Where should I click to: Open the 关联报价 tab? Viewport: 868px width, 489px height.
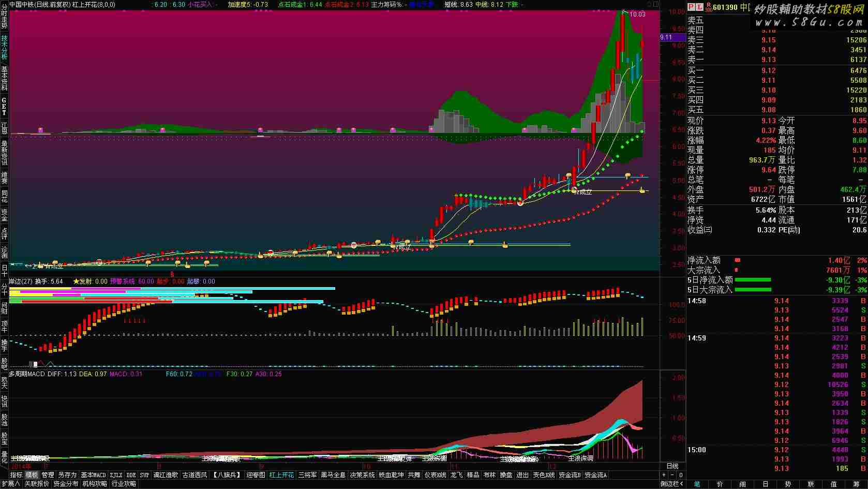pos(37,484)
